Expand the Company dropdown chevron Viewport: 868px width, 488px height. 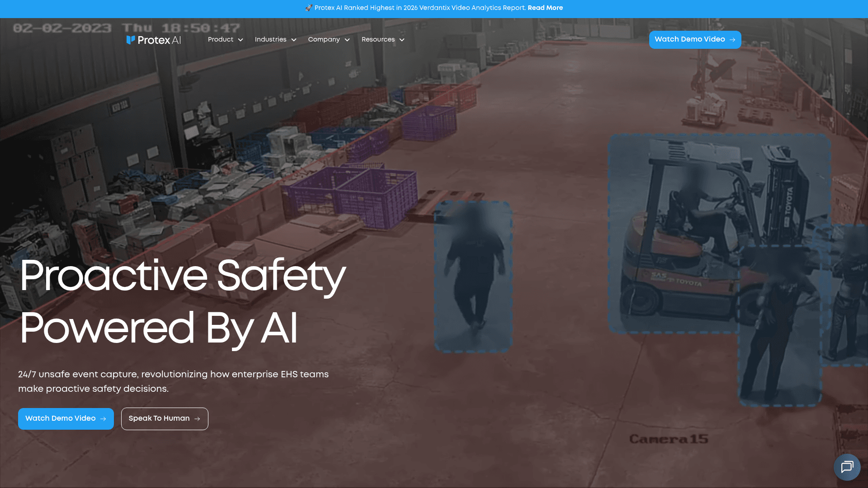[x=347, y=40]
